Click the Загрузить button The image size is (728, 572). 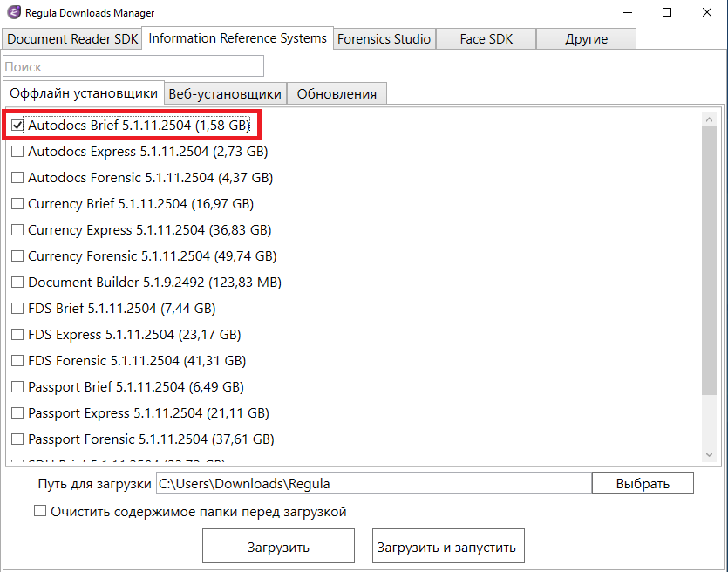pos(278,546)
